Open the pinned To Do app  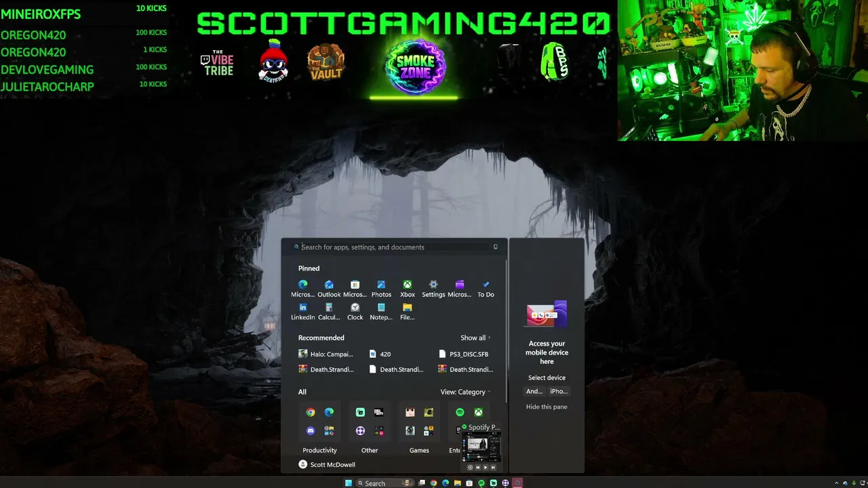[x=486, y=289]
